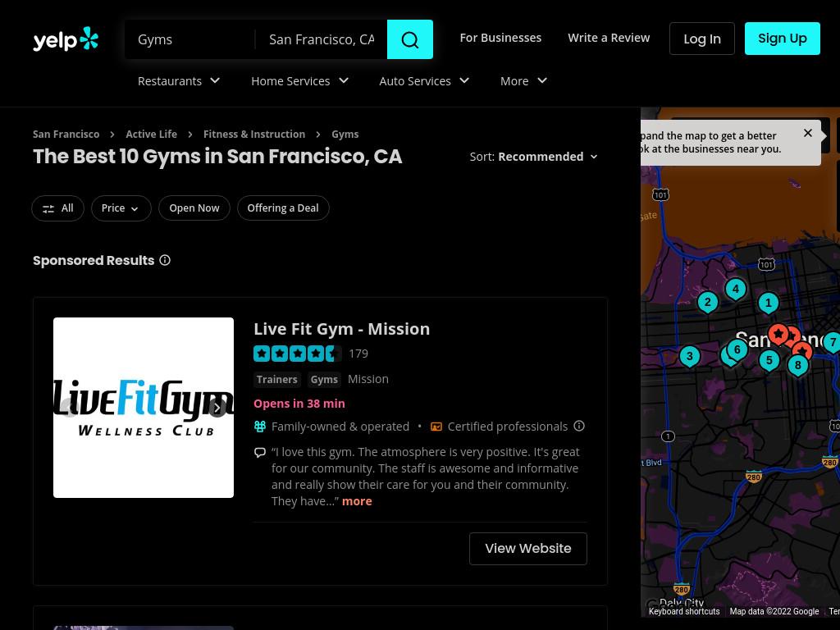This screenshot has width=840, height=630.
Task: Click the Opens in 38 min text
Action: coord(299,404)
